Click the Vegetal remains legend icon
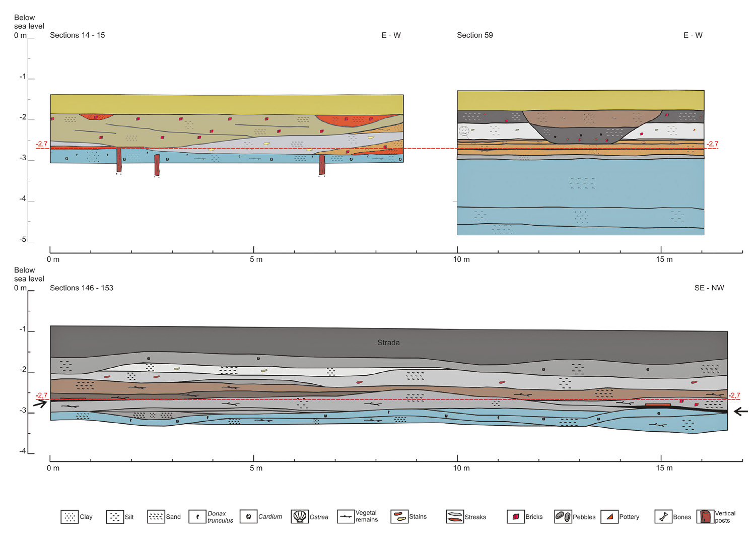756x538 pixels. coord(346,516)
